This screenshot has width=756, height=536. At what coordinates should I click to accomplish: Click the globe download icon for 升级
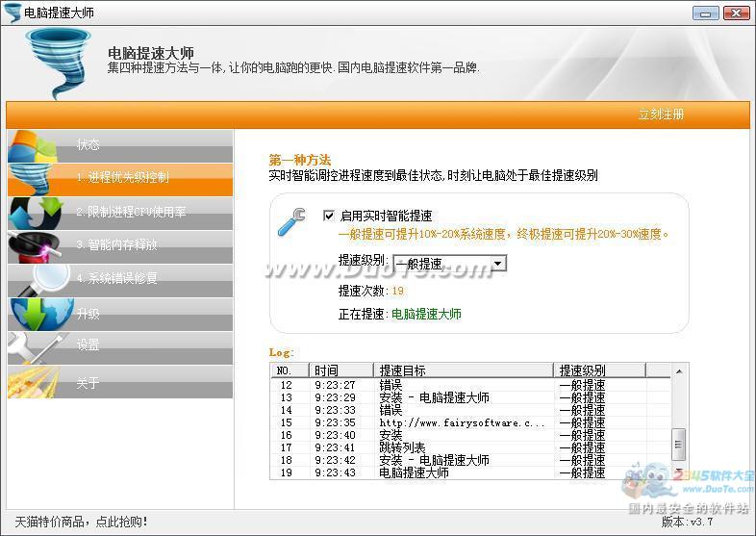coord(41,314)
